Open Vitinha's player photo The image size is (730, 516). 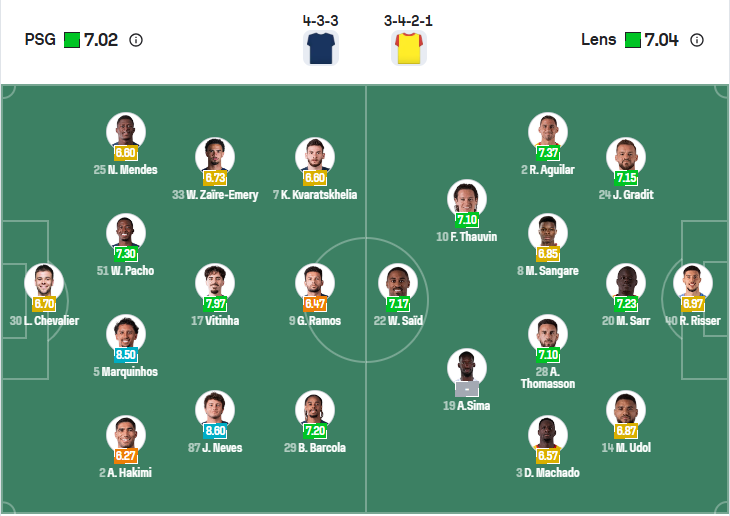[215, 281]
